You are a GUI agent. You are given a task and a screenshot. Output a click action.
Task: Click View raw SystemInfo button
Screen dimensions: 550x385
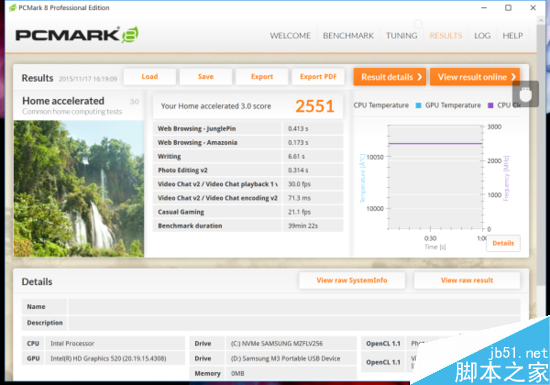coord(352,280)
